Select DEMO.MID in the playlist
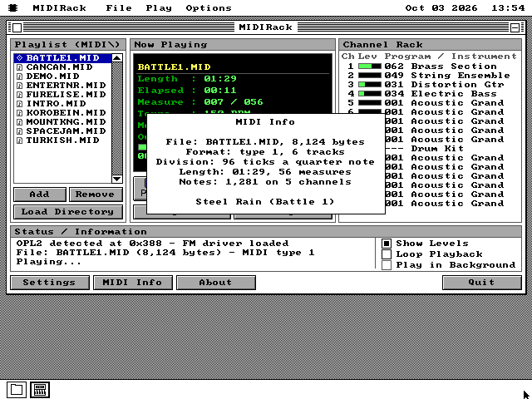 click(63, 76)
